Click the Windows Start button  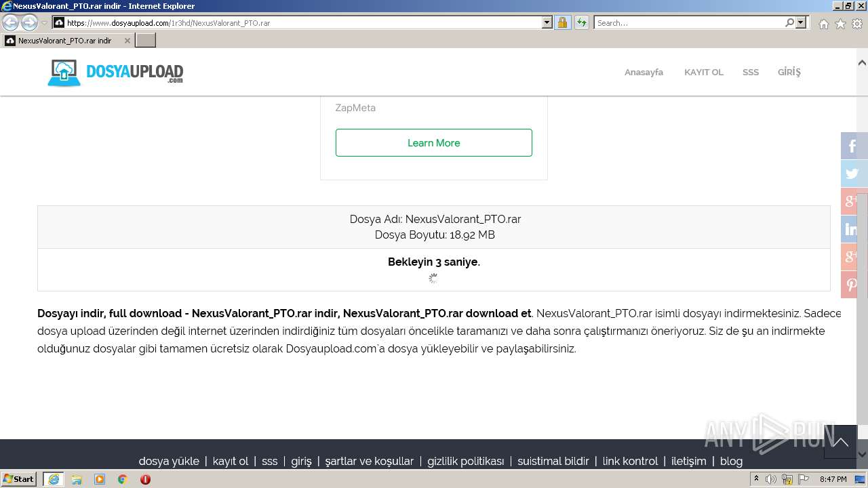pyautogui.click(x=19, y=479)
